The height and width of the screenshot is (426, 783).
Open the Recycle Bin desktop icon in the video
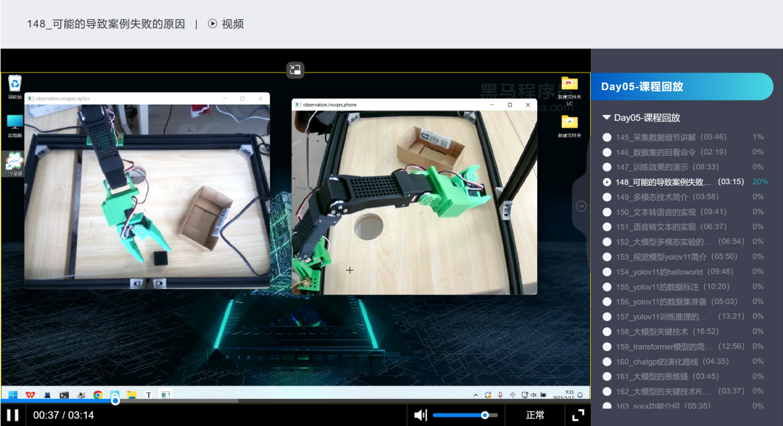pos(15,85)
